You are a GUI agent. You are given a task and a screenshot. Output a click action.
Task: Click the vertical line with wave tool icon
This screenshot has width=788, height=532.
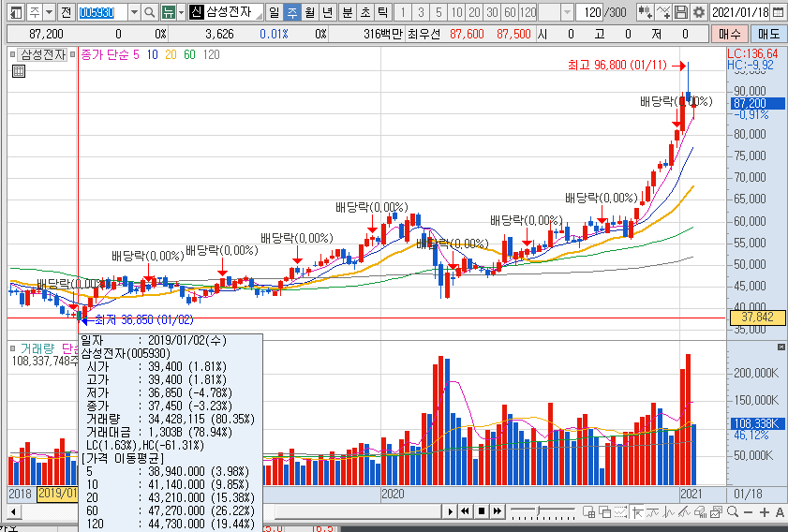[x=668, y=512]
